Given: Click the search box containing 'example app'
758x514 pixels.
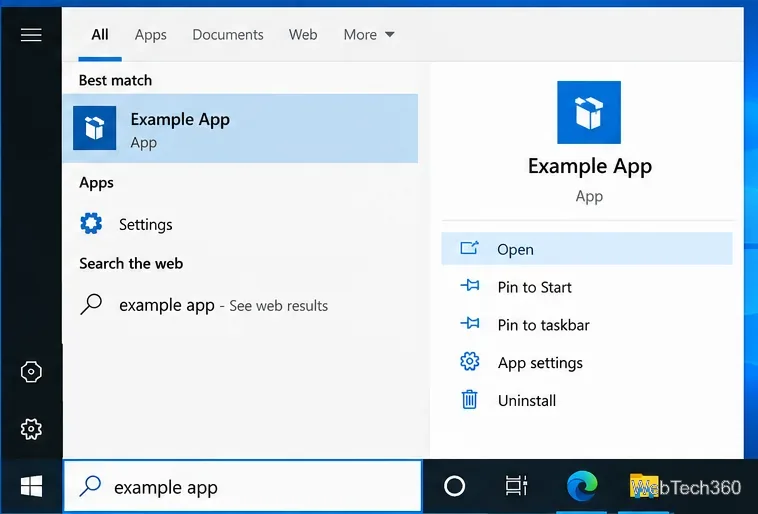Looking at the screenshot, I should coord(243,486).
